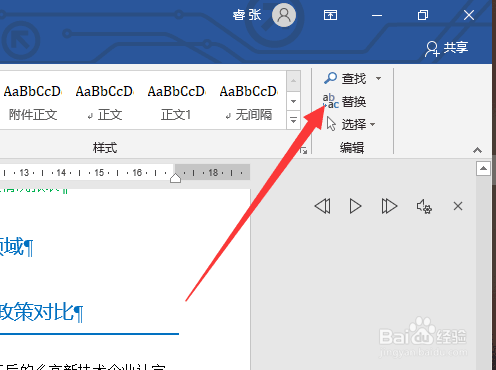This screenshot has height=370, width=496.
Task: Expand the full styles gallery
Action: coord(293,120)
